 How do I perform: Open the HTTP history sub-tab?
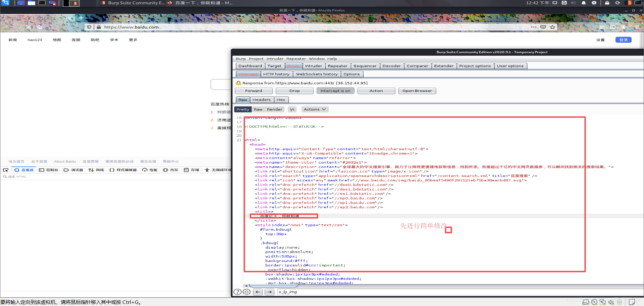click(x=276, y=74)
